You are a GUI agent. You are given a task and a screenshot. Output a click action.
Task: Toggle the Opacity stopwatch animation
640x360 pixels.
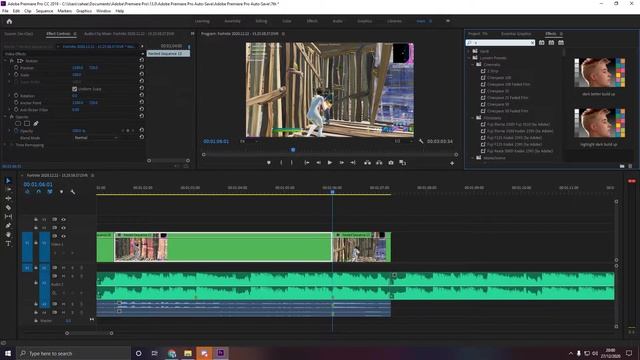point(16,131)
